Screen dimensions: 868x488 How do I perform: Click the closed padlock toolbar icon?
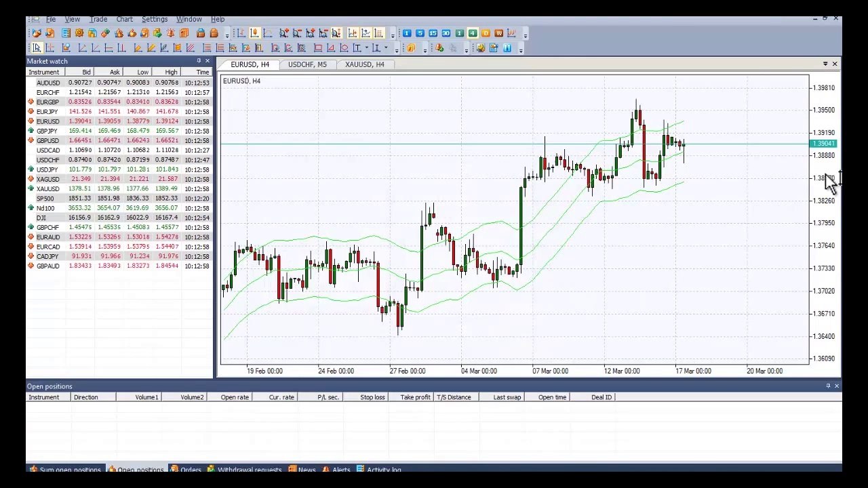point(214,33)
